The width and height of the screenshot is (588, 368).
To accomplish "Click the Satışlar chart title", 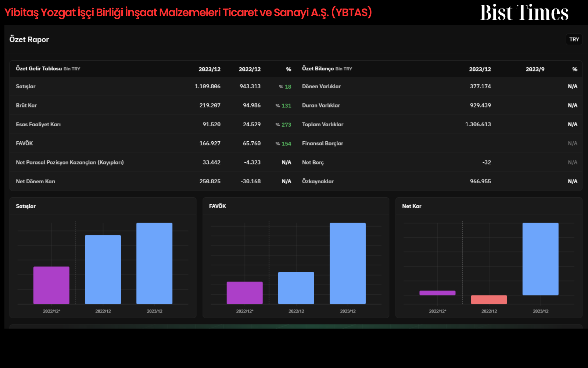I will point(26,206).
